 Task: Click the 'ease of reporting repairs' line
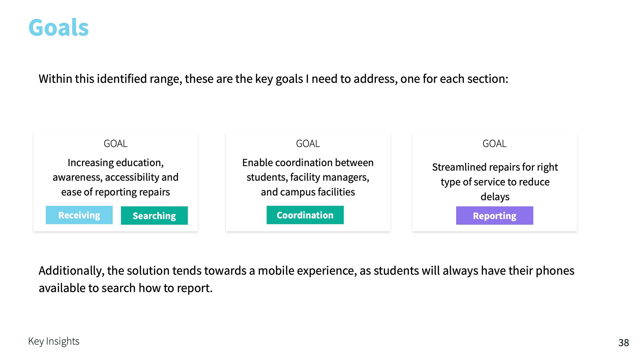[x=116, y=192]
